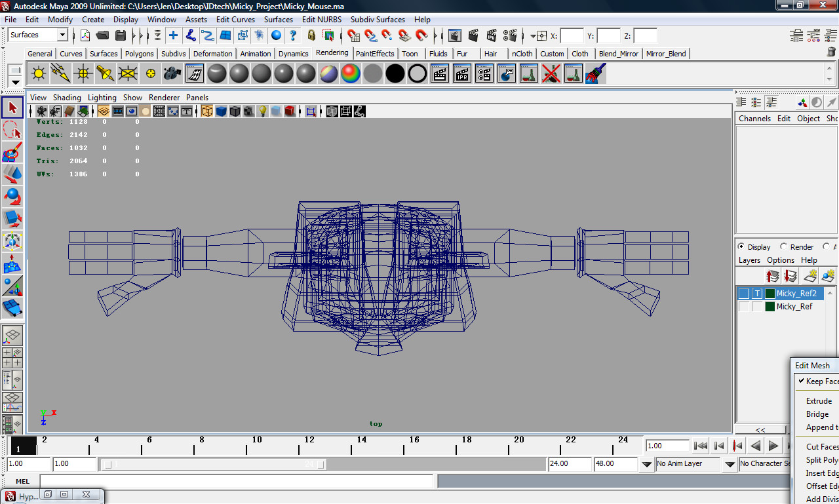Move selected layer up in the list
The image size is (839, 504).
pos(772,275)
